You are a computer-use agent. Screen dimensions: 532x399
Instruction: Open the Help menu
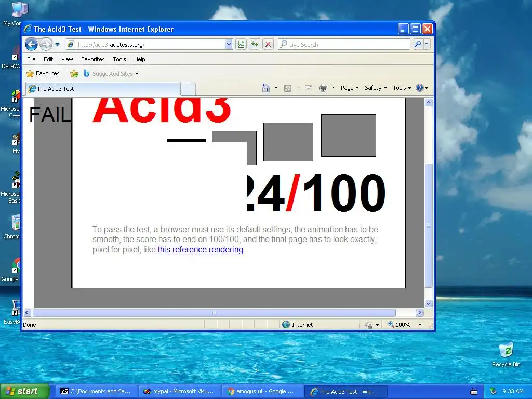click(x=139, y=59)
